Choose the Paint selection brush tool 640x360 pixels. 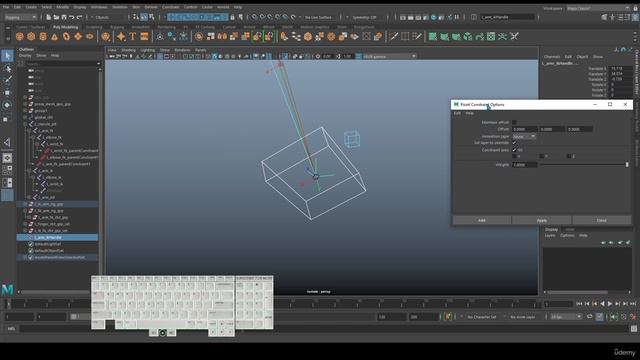coord(7,80)
